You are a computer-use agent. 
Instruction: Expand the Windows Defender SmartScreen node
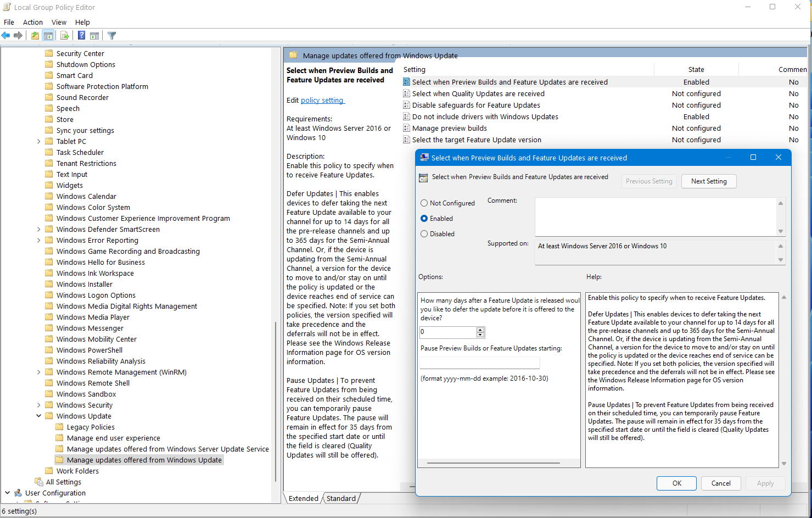click(x=38, y=229)
